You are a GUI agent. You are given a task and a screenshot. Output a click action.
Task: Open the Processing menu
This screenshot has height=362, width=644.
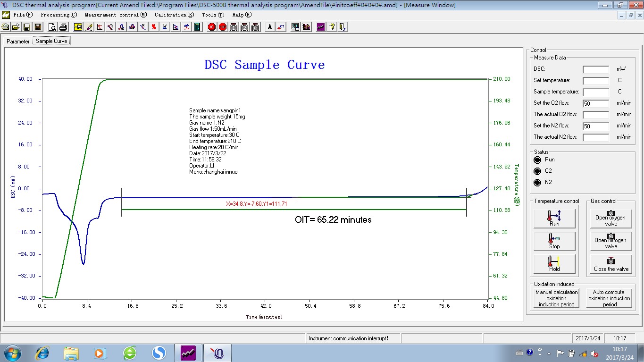pyautogui.click(x=59, y=15)
